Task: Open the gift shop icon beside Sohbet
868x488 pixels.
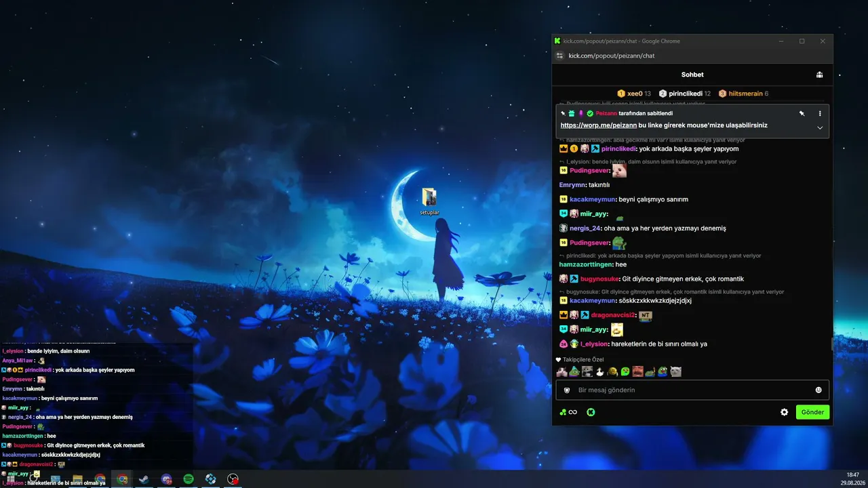Action: [x=819, y=75]
